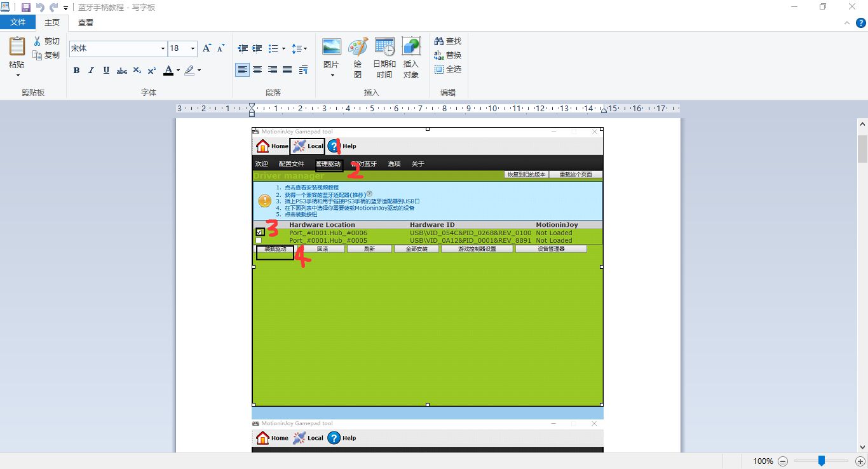Grow the font size

click(207, 48)
